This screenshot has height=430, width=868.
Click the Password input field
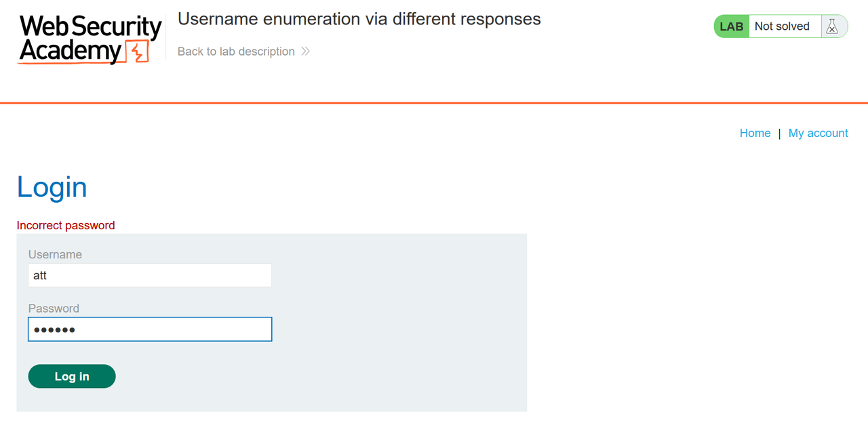[149, 329]
